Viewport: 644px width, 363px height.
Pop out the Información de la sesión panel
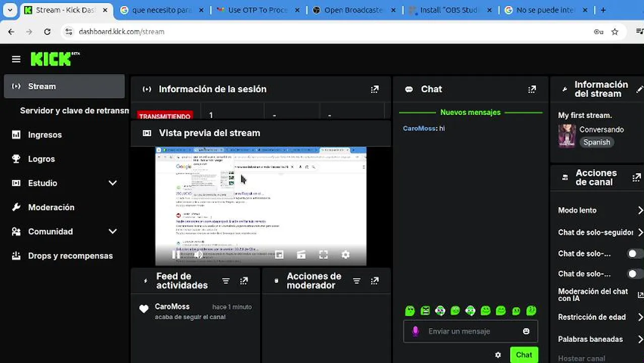(x=374, y=89)
